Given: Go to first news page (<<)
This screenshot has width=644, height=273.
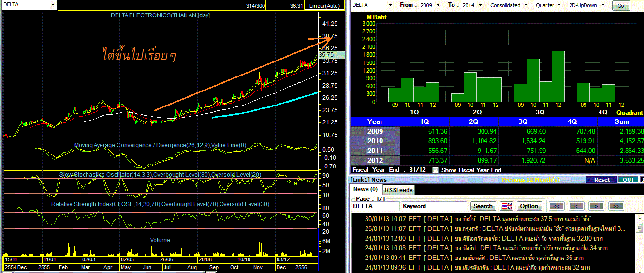Looking at the screenshot, I should click(557, 206).
